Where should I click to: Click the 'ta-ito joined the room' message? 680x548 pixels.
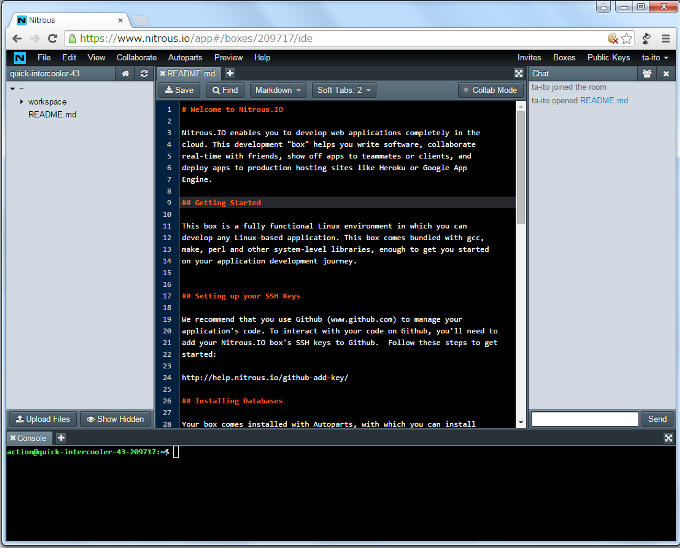tap(569, 87)
